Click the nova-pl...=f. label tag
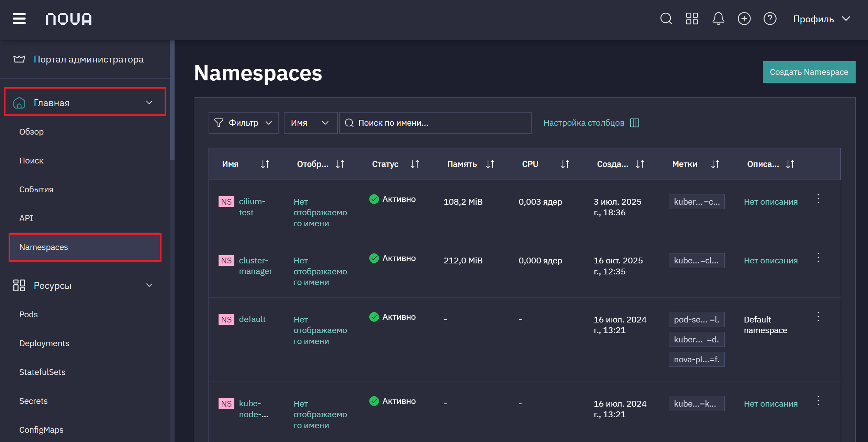The width and height of the screenshot is (868, 442). click(x=697, y=359)
